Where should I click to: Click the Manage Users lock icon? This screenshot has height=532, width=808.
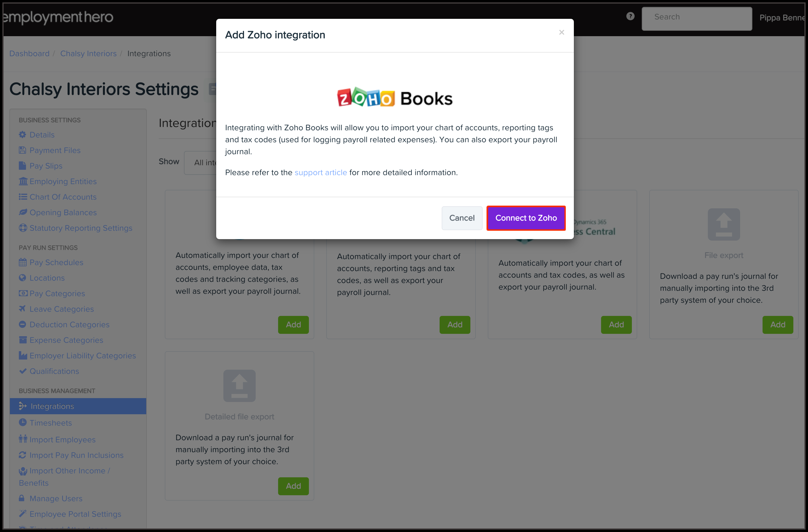point(22,498)
